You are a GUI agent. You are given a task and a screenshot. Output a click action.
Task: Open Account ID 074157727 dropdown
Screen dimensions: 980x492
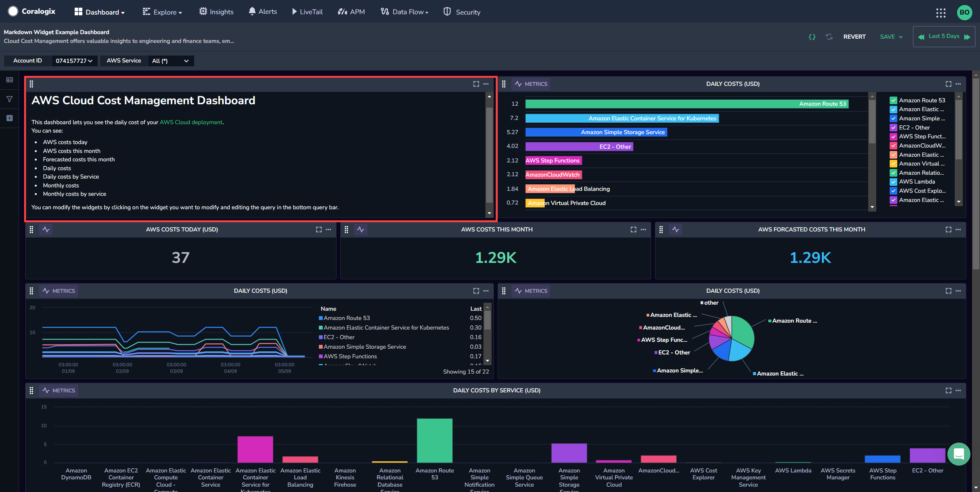pyautogui.click(x=74, y=61)
